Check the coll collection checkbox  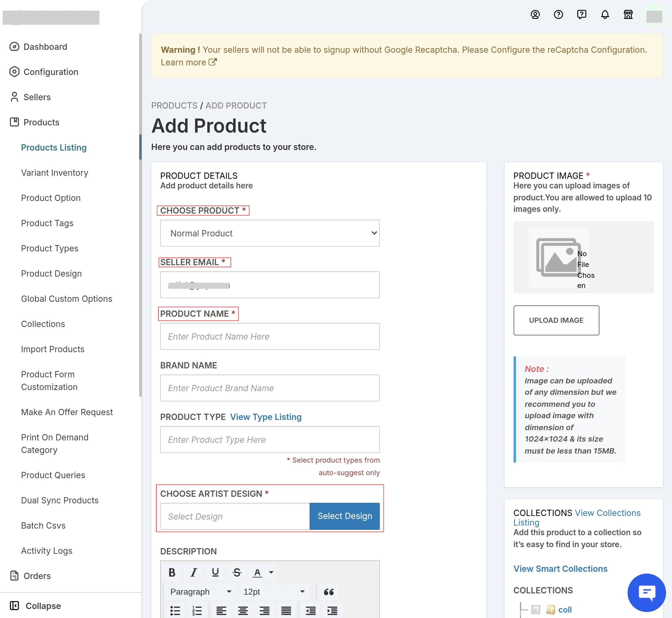coord(535,609)
